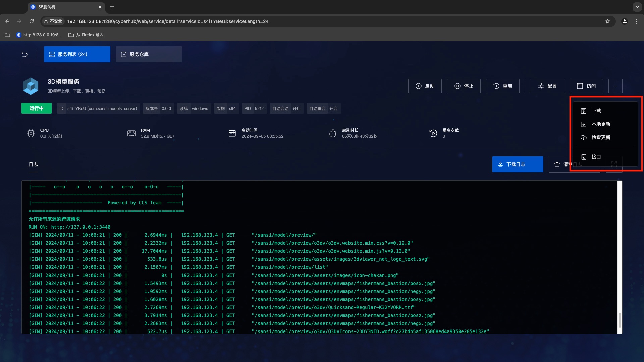Switch to the 服务仓库 tab
Viewport: 644px width, 362px height.
click(x=149, y=54)
